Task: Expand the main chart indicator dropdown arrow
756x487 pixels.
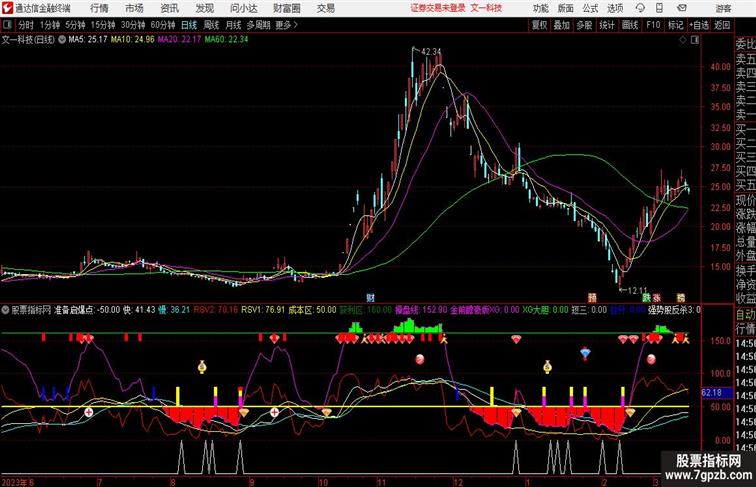Action: point(62,40)
